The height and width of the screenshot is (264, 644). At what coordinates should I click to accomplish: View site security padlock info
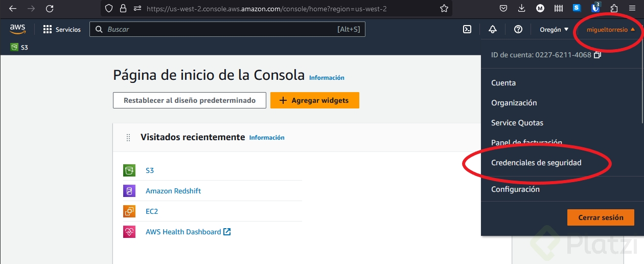tap(123, 8)
